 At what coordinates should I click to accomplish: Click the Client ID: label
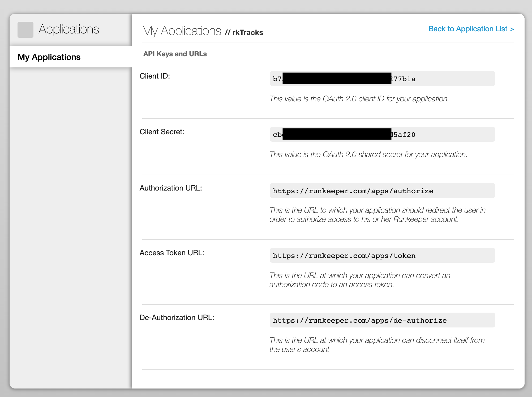[155, 76]
